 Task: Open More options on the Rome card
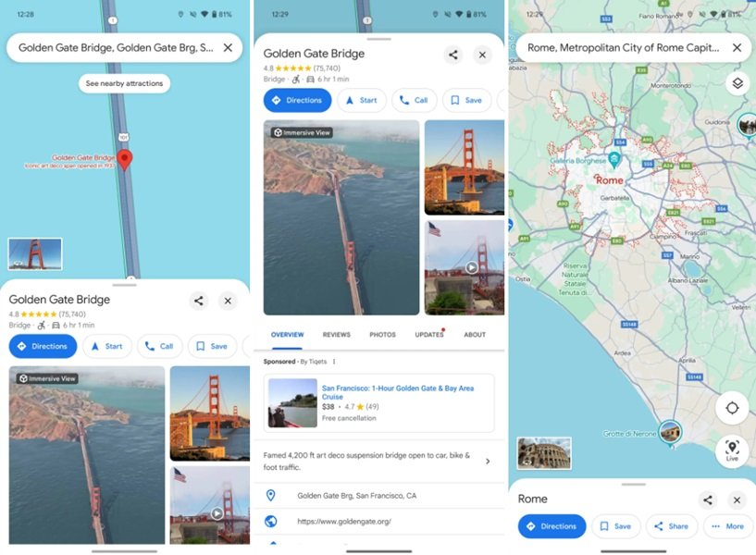coord(728,525)
